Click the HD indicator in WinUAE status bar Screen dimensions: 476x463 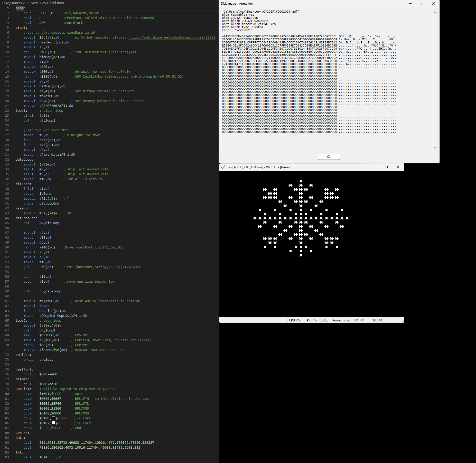tap(362, 320)
